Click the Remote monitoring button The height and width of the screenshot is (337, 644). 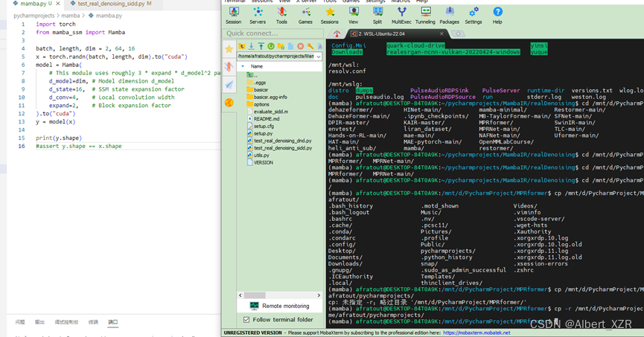click(279, 306)
